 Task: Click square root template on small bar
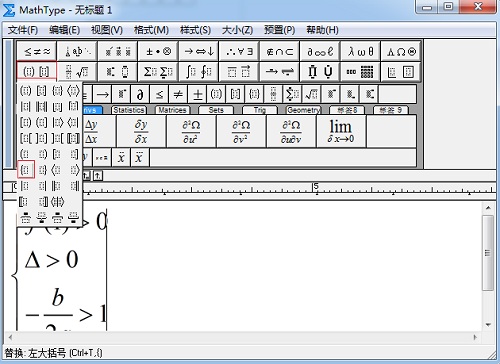pyautogui.click(x=311, y=95)
